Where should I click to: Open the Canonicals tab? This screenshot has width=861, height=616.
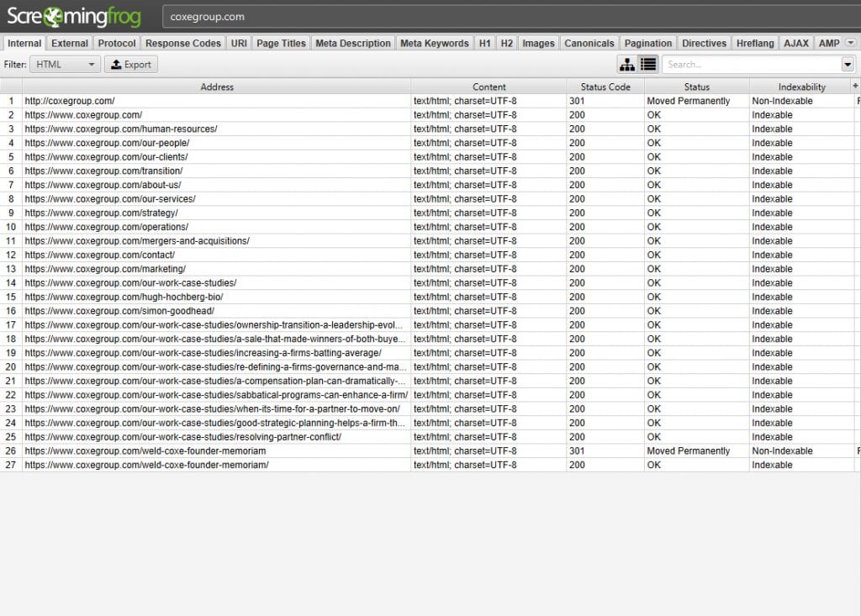tap(589, 43)
